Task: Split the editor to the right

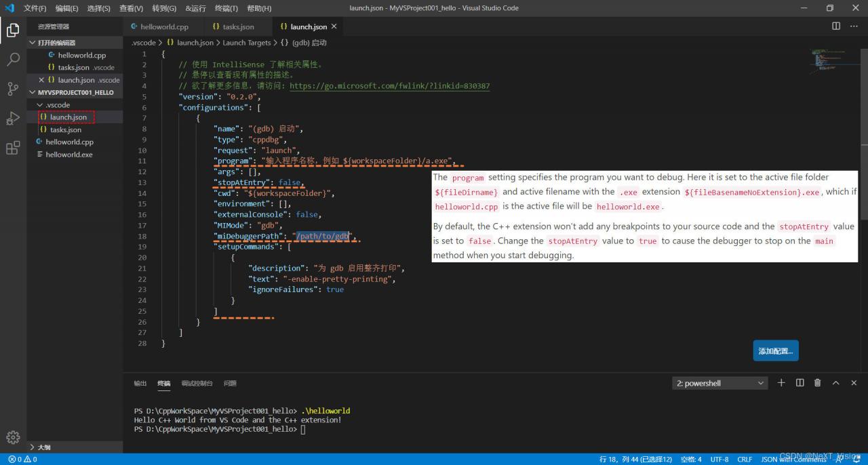Action: (836, 26)
